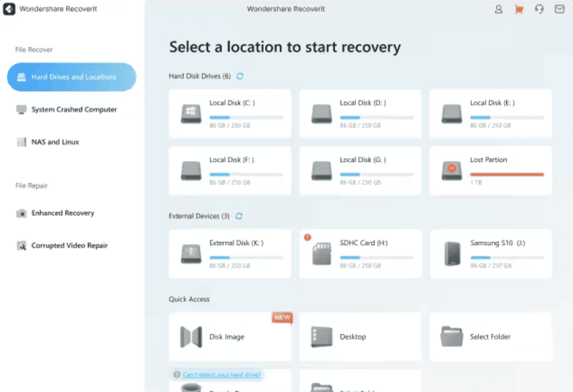Click the System Crashed Computer monitor icon

(21, 110)
